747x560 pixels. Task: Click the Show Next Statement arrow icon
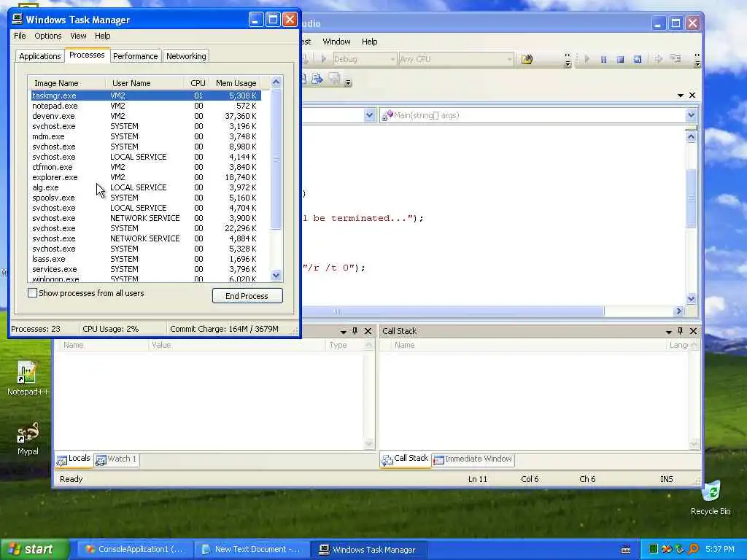(x=659, y=59)
